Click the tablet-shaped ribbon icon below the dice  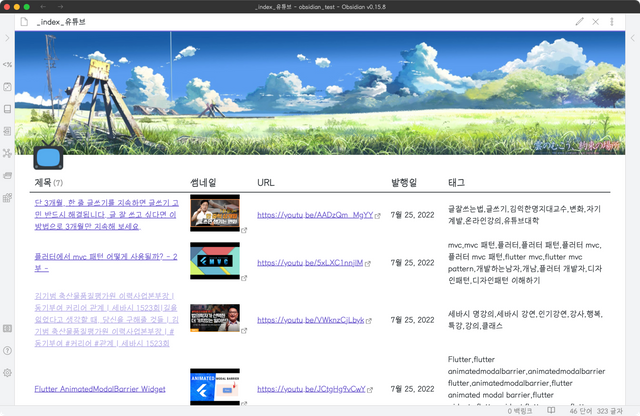coord(7,109)
